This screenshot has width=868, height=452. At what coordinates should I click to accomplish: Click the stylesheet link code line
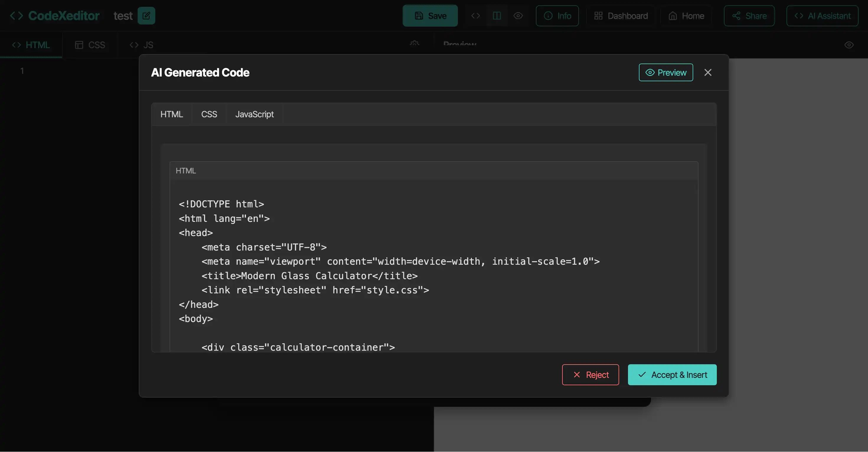(x=315, y=290)
